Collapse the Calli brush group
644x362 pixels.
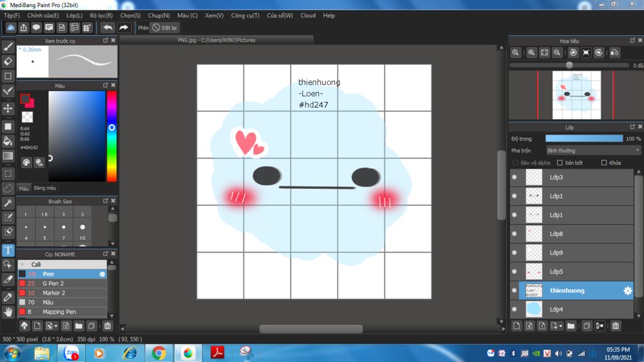22,264
